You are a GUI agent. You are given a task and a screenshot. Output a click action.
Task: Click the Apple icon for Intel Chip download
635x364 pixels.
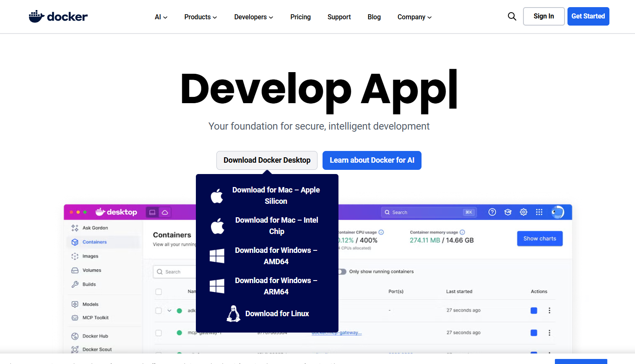(217, 226)
